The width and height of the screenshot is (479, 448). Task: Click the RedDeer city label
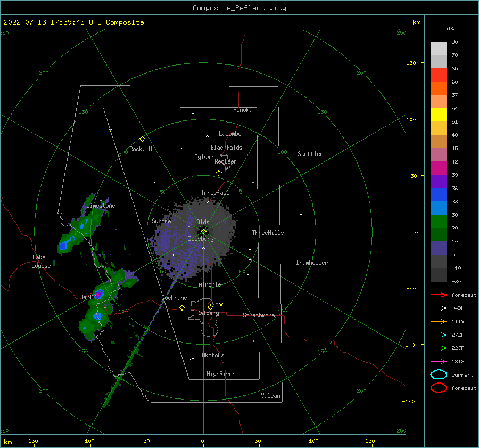[x=226, y=161]
